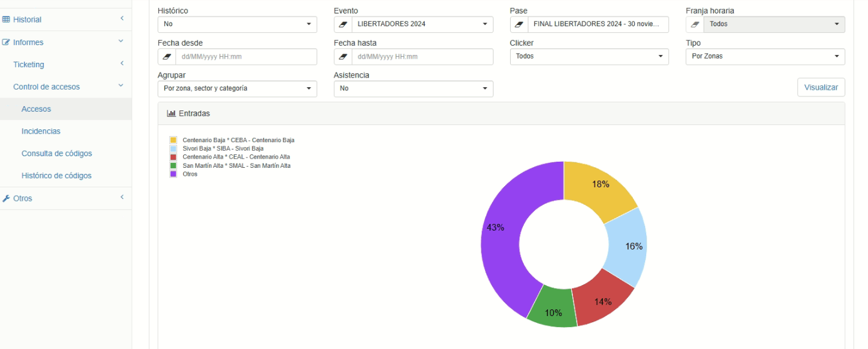Open the Tipo dropdown showing Por Zonas
The image size is (868, 349).
point(765,57)
